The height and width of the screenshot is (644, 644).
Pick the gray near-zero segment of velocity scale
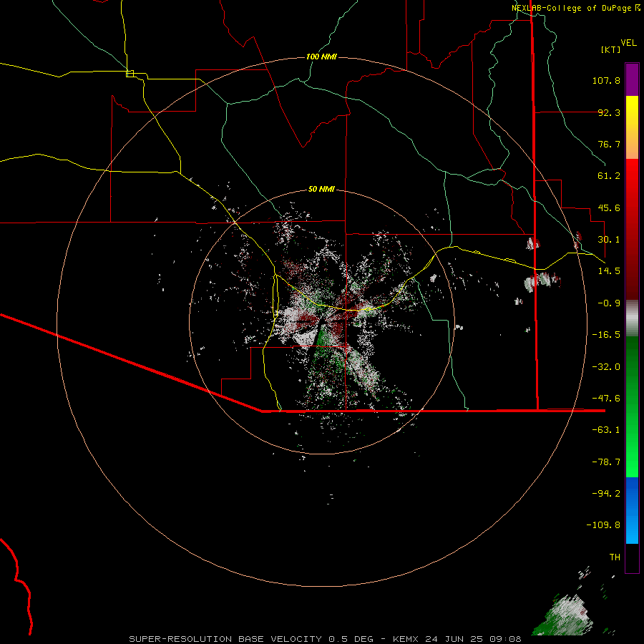(632, 318)
